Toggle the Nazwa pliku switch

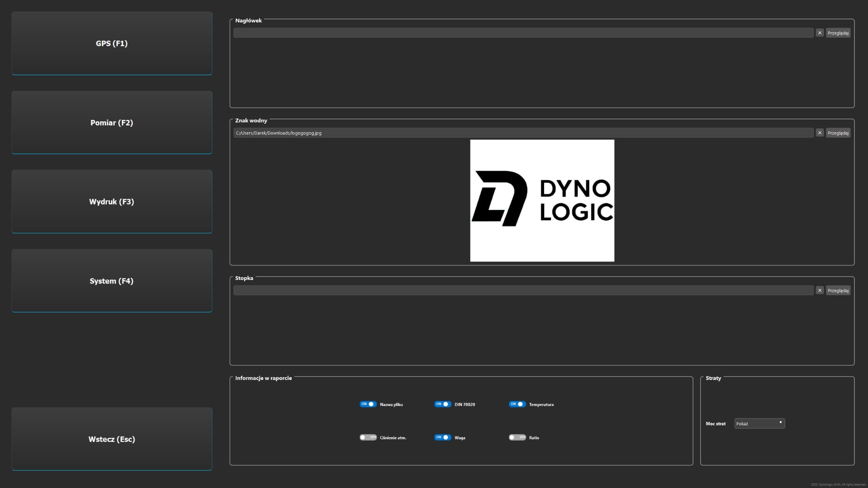point(368,404)
